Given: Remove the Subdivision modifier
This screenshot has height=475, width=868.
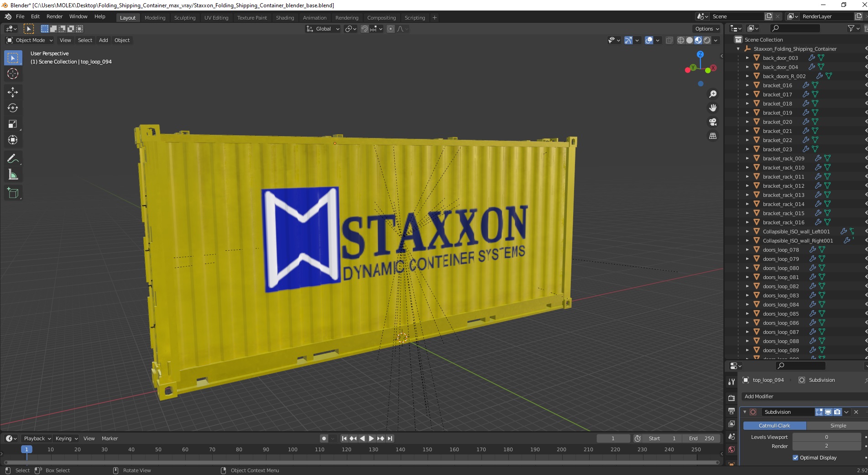Looking at the screenshot, I should click(856, 412).
